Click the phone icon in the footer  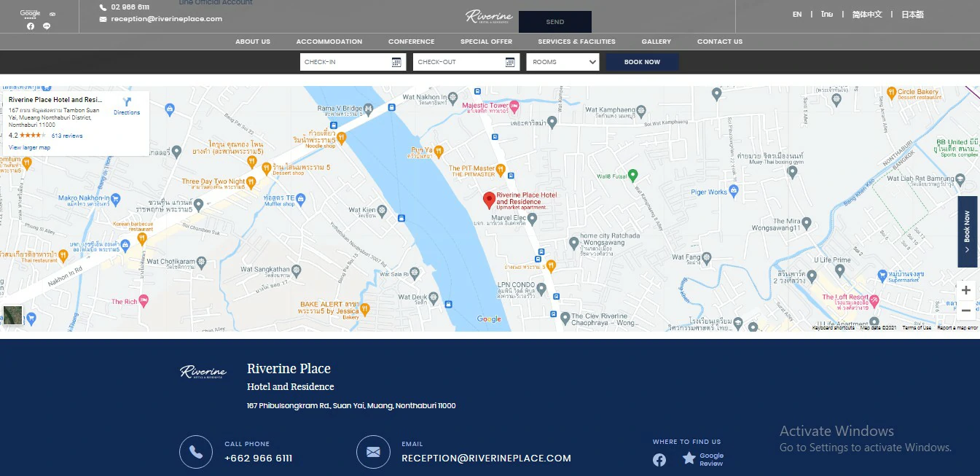click(196, 452)
